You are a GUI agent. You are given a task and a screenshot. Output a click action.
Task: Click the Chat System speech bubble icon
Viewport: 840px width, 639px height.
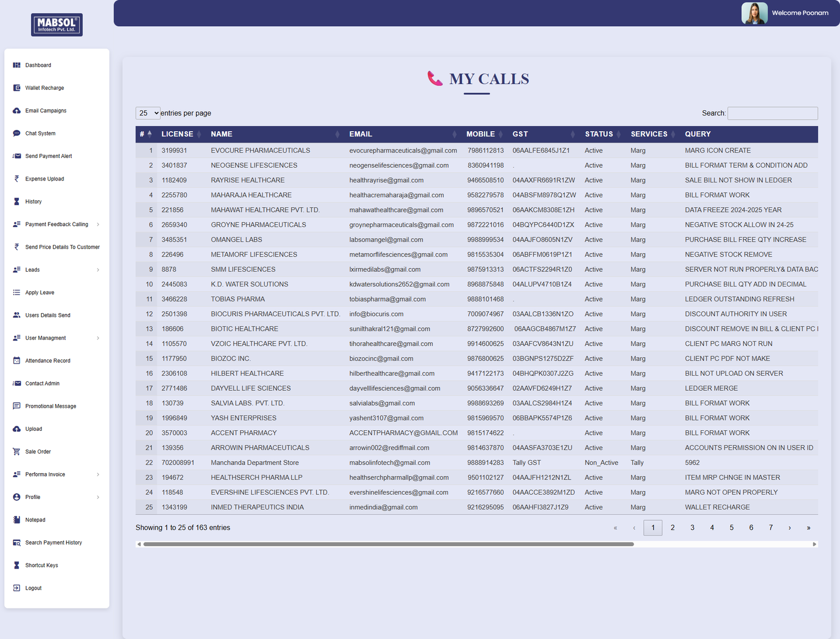(x=17, y=134)
